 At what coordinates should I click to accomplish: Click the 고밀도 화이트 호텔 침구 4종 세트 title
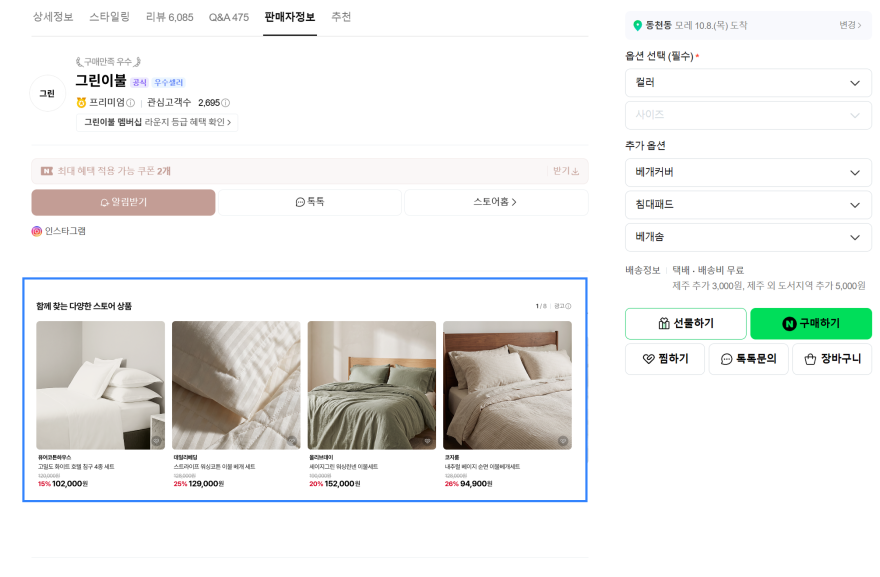click(x=76, y=466)
